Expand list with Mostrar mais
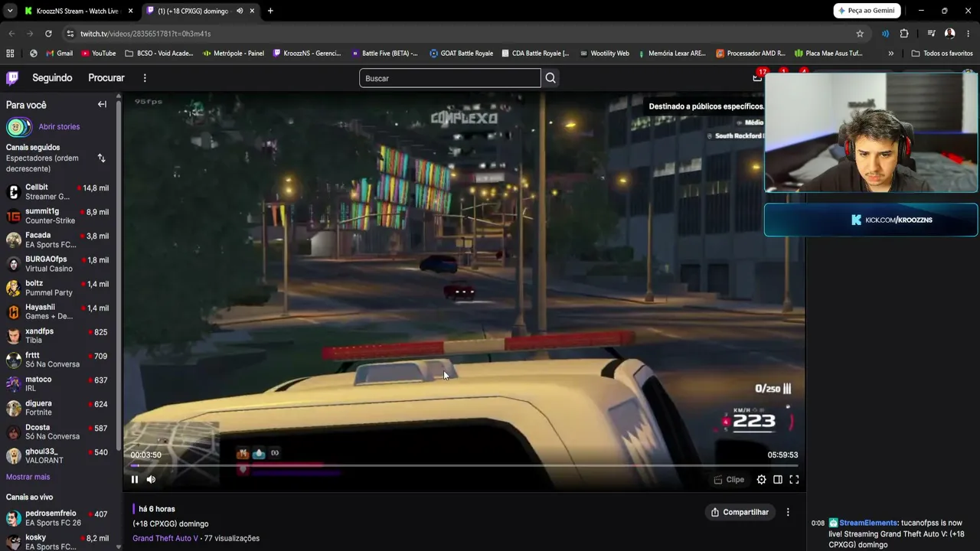 tap(28, 477)
